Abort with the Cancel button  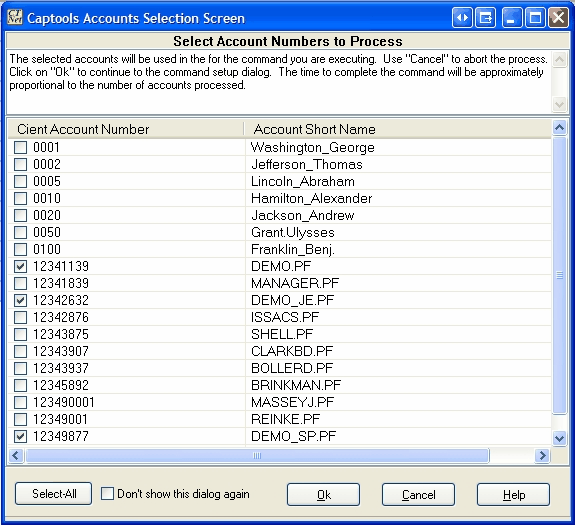(x=418, y=495)
